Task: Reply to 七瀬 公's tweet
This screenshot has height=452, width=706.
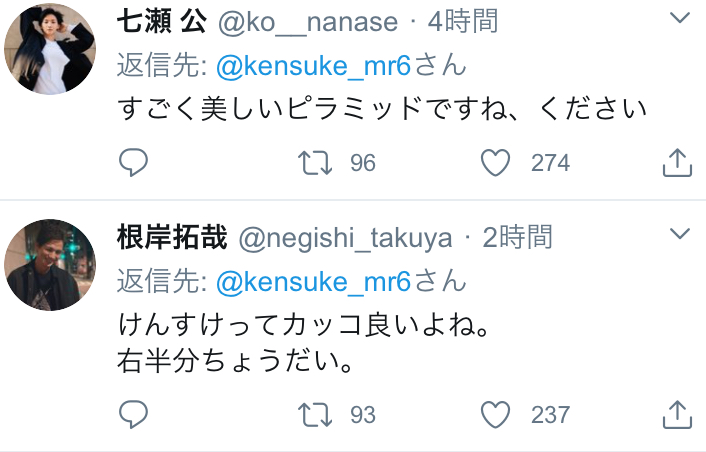Action: pyautogui.click(x=133, y=162)
